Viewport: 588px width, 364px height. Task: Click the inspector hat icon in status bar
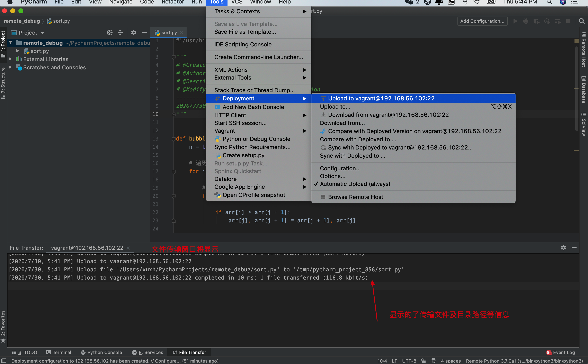(x=434, y=361)
